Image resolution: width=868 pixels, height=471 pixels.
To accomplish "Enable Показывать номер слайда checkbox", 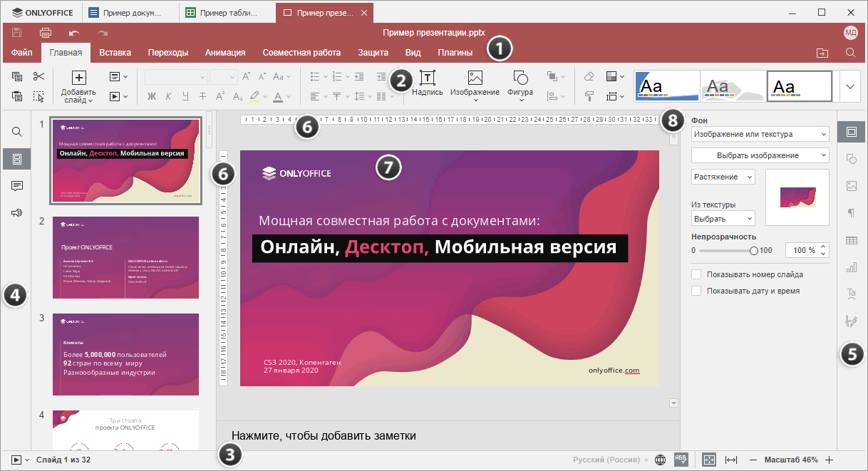I will click(x=696, y=274).
